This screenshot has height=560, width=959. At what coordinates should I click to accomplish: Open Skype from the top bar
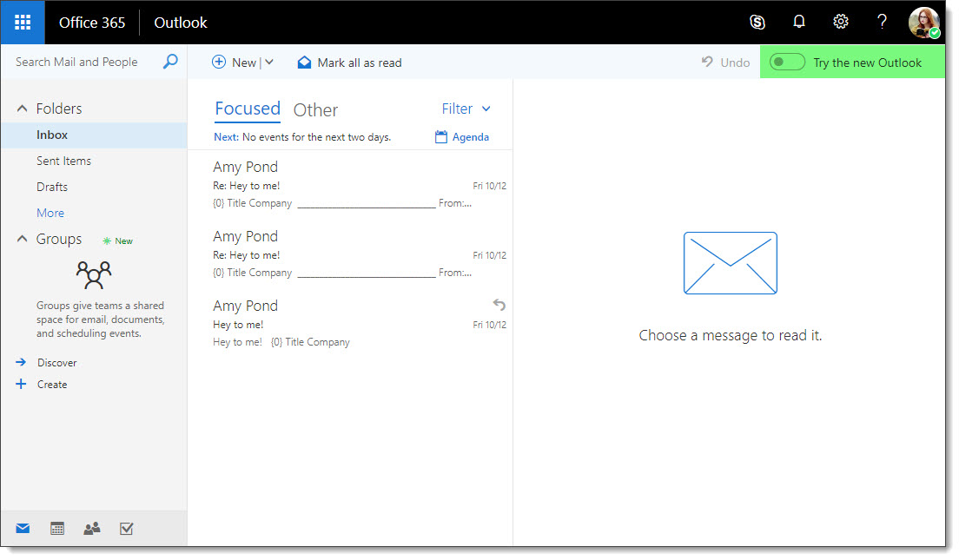(x=757, y=22)
